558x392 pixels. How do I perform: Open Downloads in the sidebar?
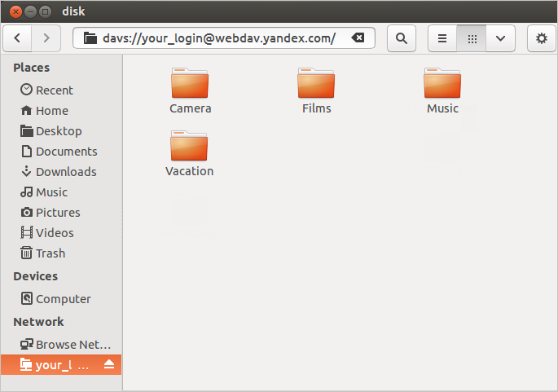[61, 172]
